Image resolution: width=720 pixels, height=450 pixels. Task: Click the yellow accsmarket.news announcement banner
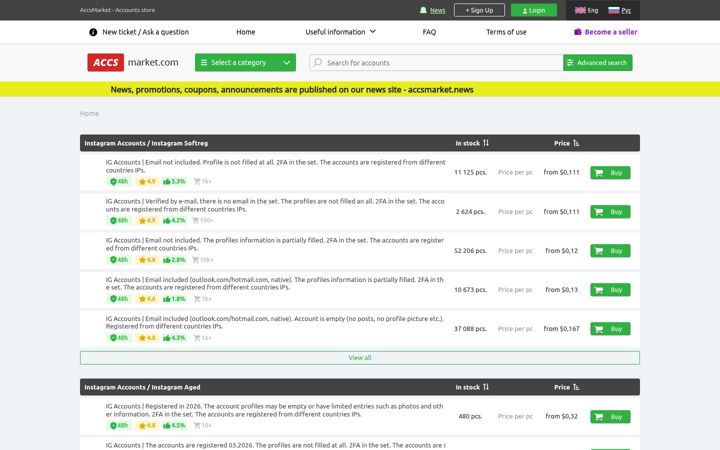[360, 90]
